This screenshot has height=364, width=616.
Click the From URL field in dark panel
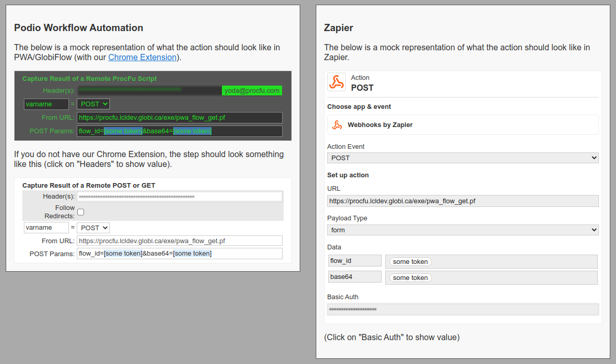[179, 118]
